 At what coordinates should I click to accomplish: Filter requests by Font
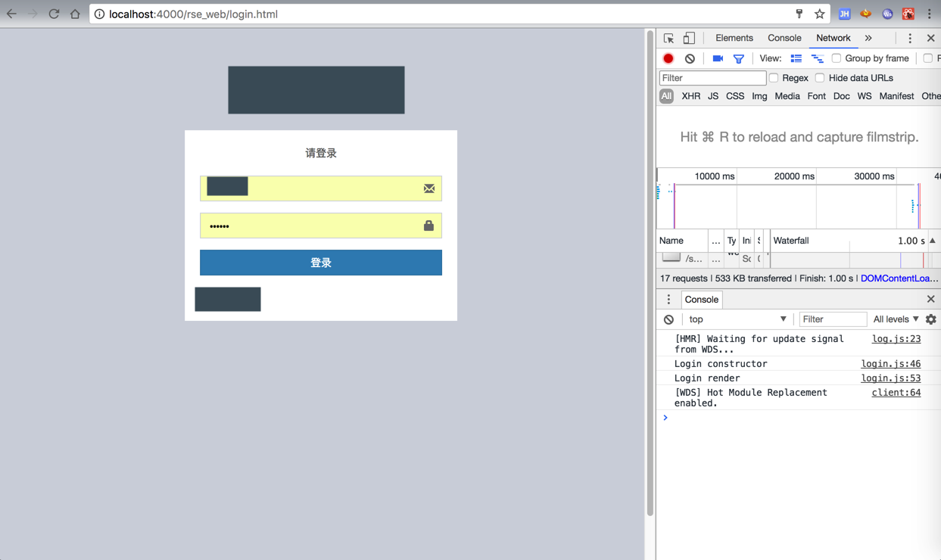[816, 96]
